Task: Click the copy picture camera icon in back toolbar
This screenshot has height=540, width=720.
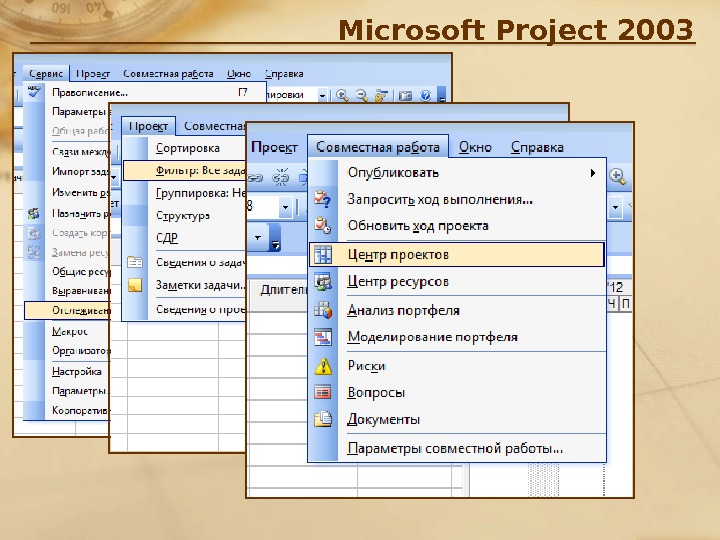Action: [x=405, y=96]
